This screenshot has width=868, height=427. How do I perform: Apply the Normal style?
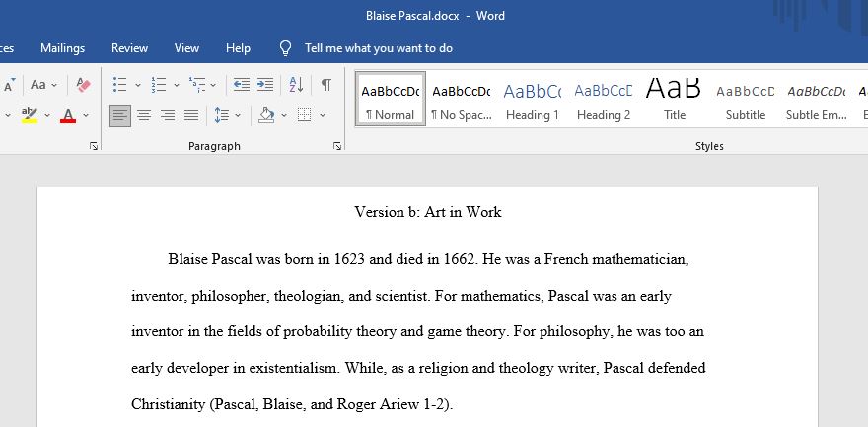(x=391, y=99)
